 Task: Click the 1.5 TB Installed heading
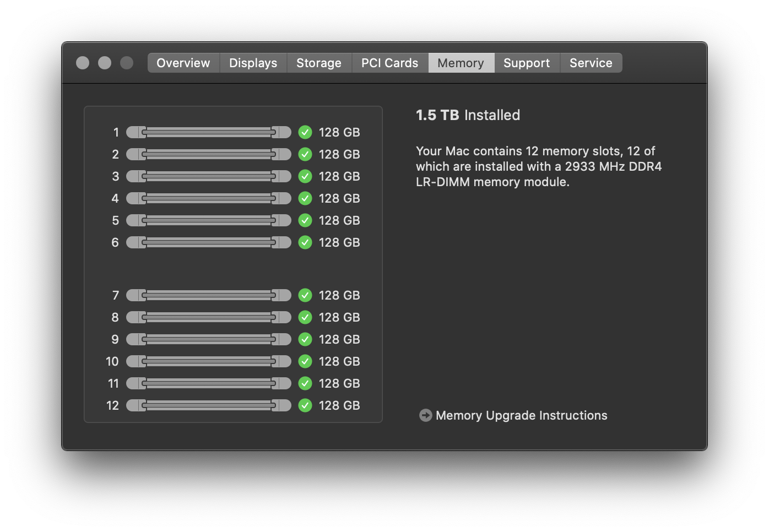click(468, 115)
